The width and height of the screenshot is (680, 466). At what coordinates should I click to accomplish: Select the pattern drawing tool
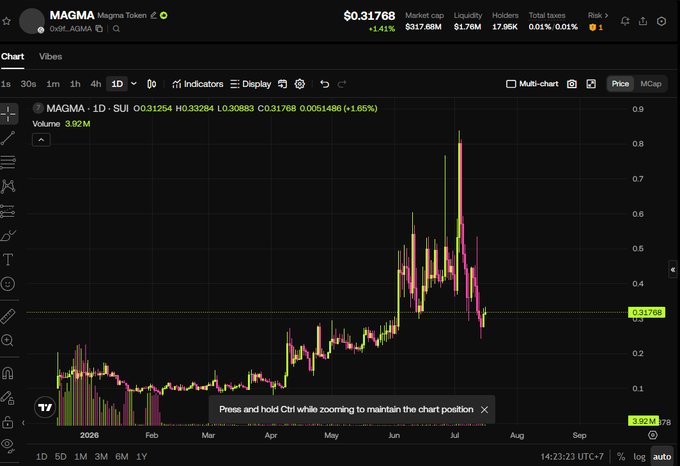[x=8, y=186]
